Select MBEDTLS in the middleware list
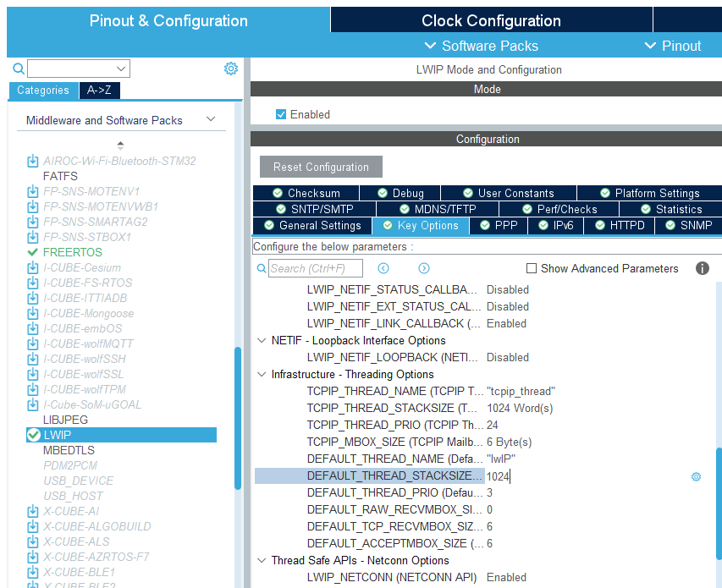 point(69,450)
